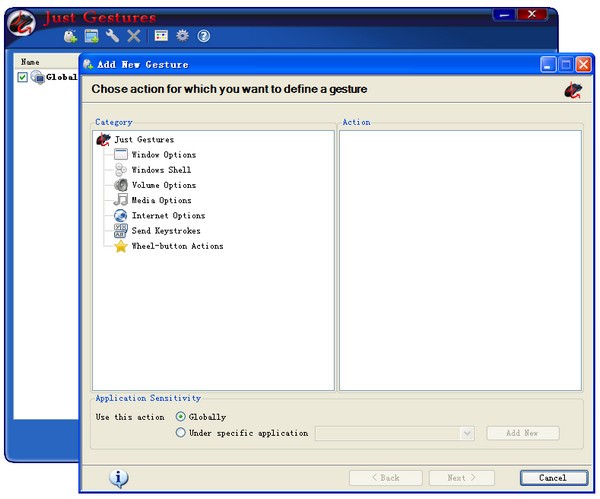Select Volume Options category
This screenshot has height=499, width=600.
click(x=164, y=185)
